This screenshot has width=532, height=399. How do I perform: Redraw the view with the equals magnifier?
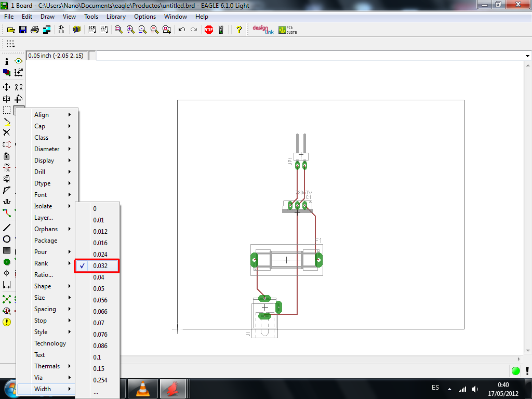click(x=155, y=30)
